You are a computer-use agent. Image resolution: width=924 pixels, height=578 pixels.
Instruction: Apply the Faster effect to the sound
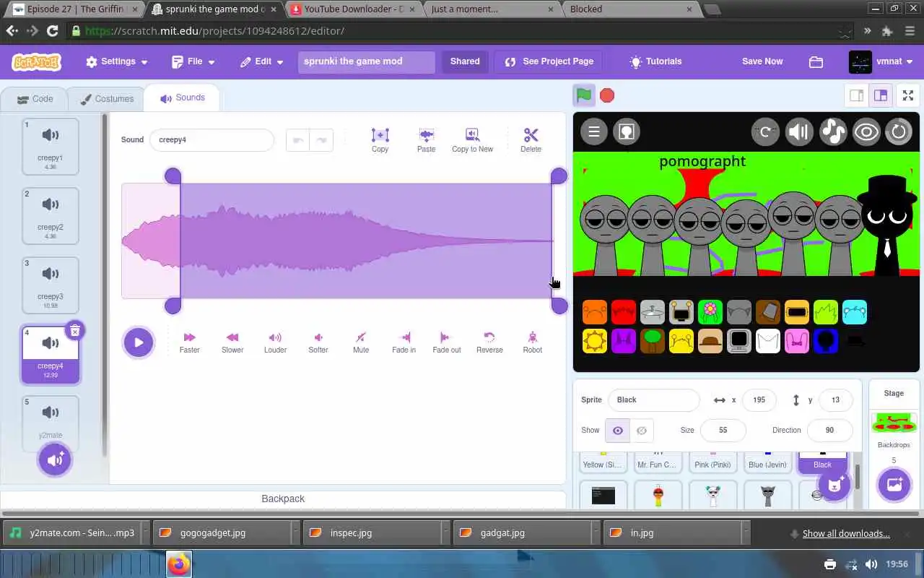pyautogui.click(x=189, y=342)
